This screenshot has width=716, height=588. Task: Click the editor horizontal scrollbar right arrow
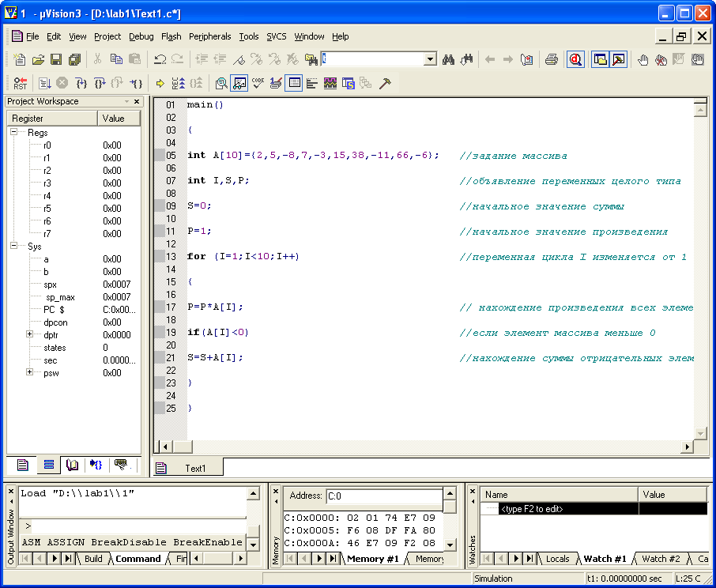[688, 447]
